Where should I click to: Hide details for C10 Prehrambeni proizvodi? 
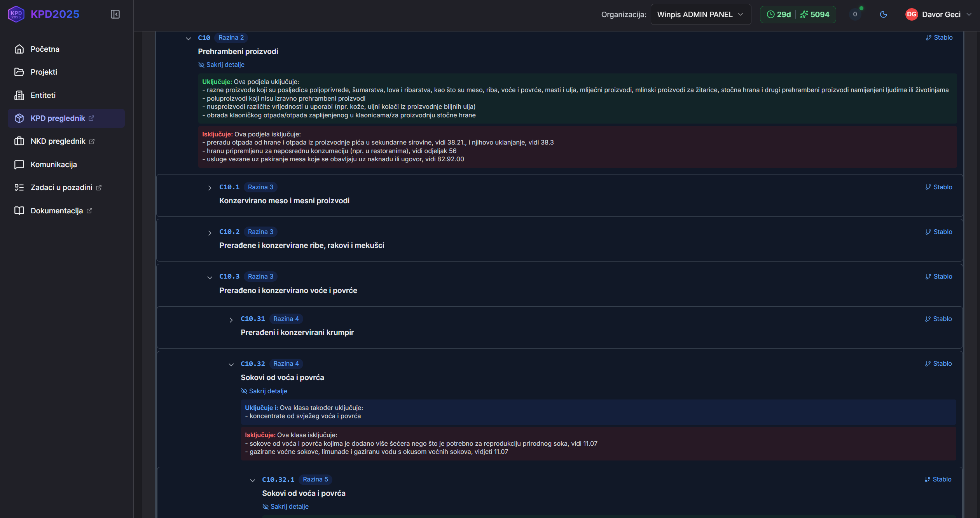click(222, 65)
